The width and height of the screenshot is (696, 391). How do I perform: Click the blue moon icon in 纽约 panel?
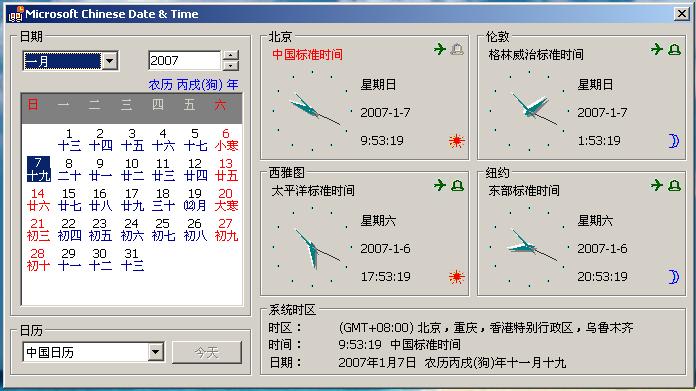[x=674, y=277]
